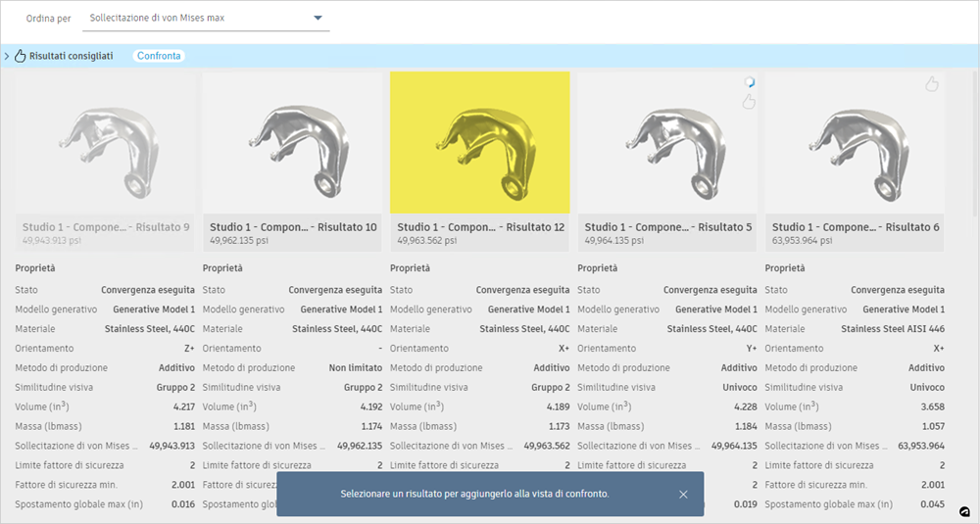Click mass value '1.173' of Risultato 12

click(x=558, y=427)
